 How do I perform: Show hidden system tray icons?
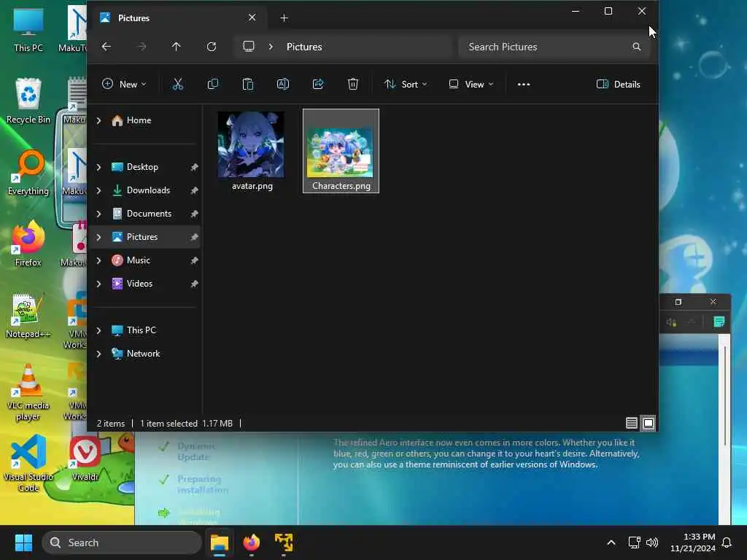611,542
